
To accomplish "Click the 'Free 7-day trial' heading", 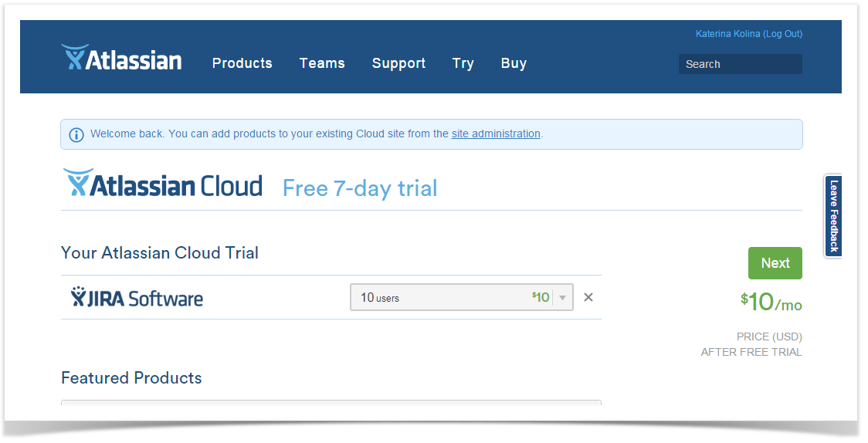I will point(360,188).
